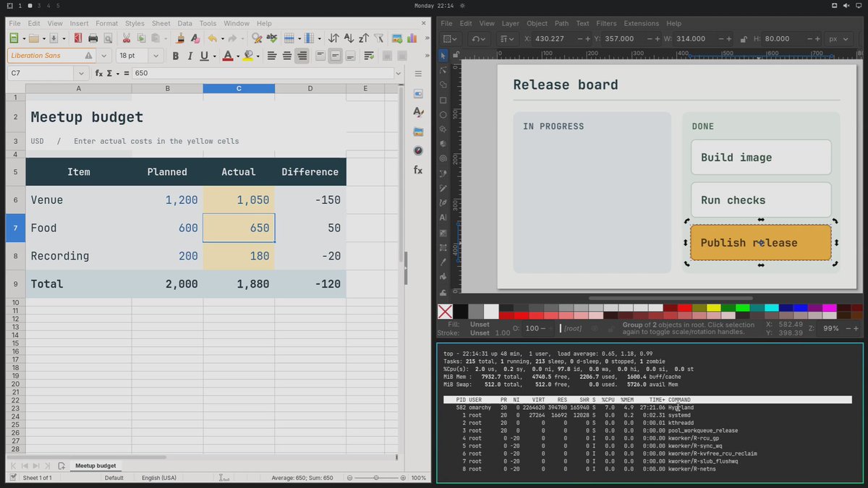Click the Print icon in Calc toolbar

(x=93, y=38)
